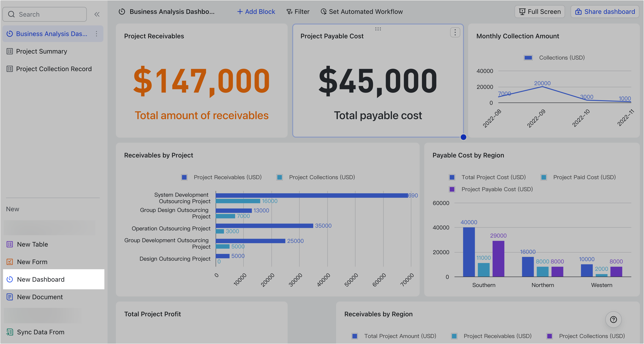Toggle Collections (USD) legend swatch in Monthly chart
Viewport: 644px width, 344px height.
tap(528, 57)
